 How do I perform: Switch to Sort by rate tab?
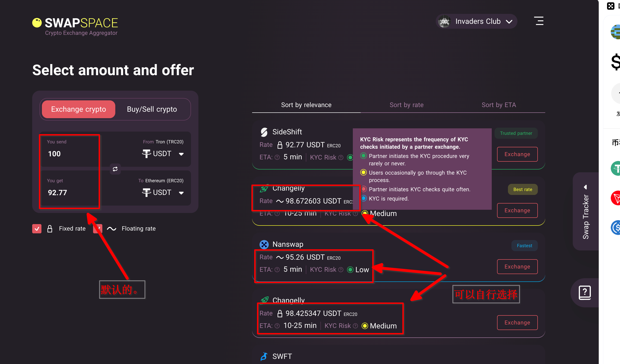click(407, 105)
